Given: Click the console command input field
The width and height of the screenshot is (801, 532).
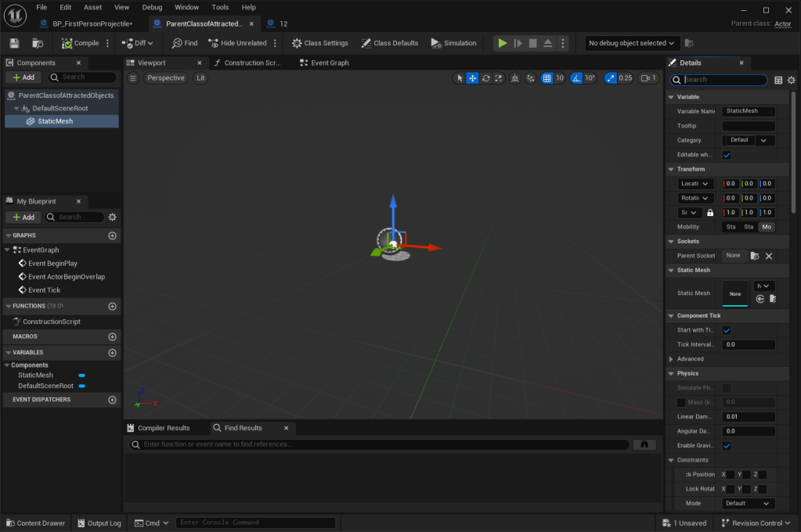Looking at the screenshot, I should click(x=256, y=523).
